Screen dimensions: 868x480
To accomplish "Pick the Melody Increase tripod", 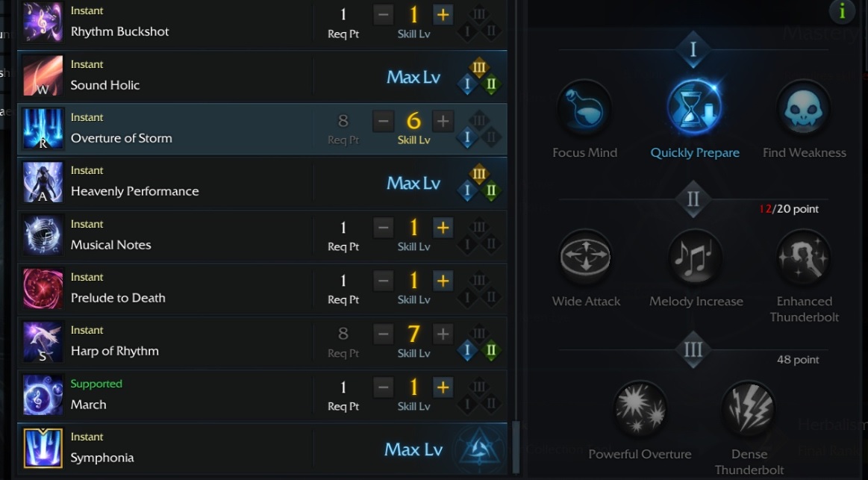I will 694,258.
